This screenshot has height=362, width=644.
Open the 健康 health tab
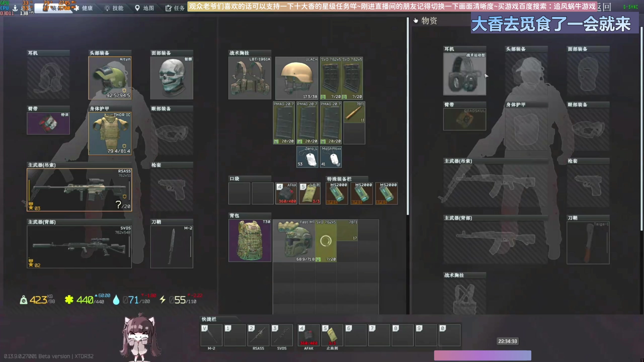[x=84, y=8]
